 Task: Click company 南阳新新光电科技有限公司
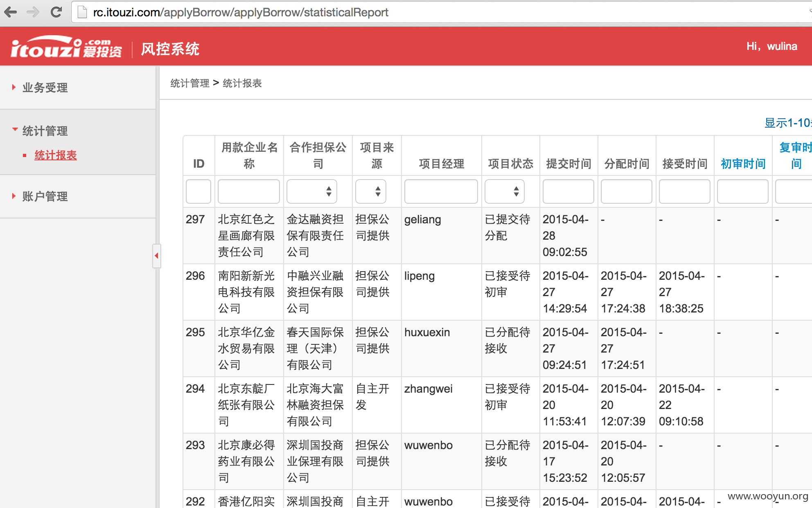coord(246,292)
